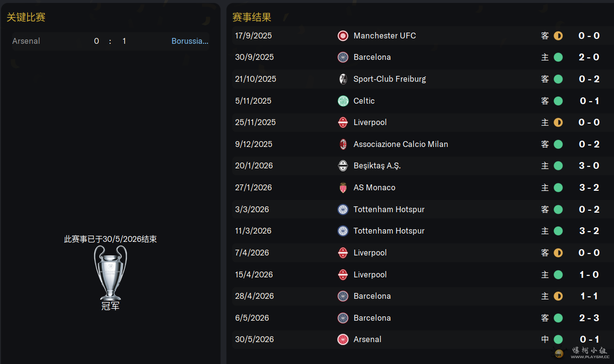The width and height of the screenshot is (614, 364).
Task: Click the Manchester UFC club badge
Action: (x=343, y=36)
